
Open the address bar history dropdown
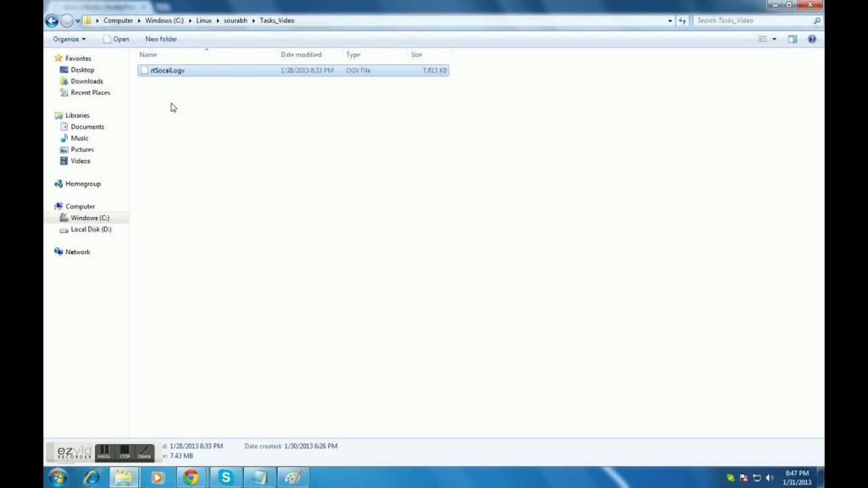pos(670,20)
